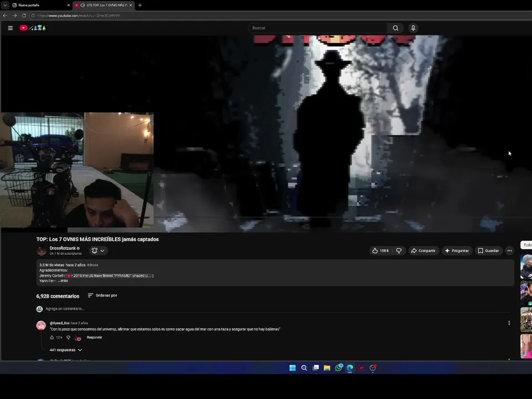Expand the 441 respuestas replies
532x399 pixels.
click(x=66, y=350)
